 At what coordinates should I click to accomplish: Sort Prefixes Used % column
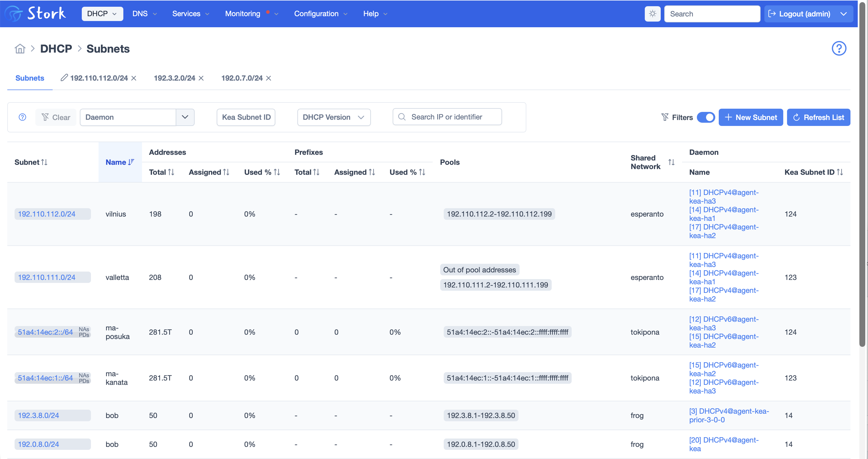(x=422, y=172)
